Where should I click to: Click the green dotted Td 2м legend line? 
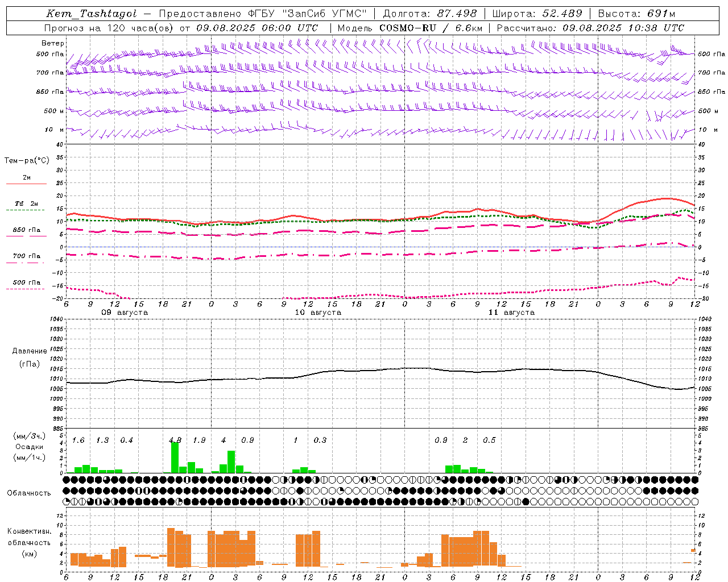pyautogui.click(x=25, y=210)
